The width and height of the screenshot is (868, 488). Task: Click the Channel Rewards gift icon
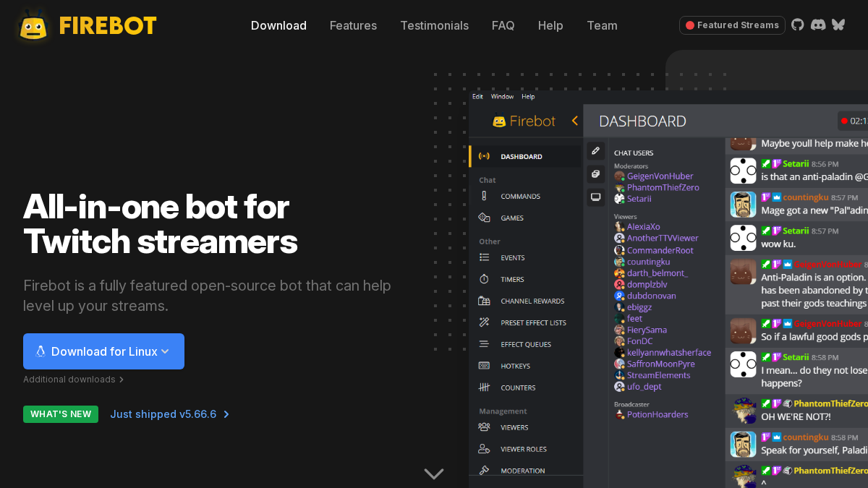pyautogui.click(x=485, y=301)
